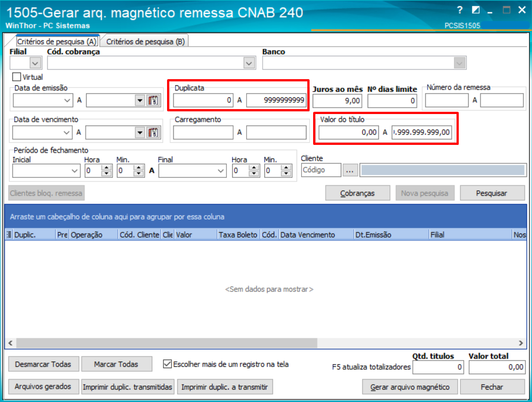
Task: Click the Fechar button
Action: pos(492,387)
